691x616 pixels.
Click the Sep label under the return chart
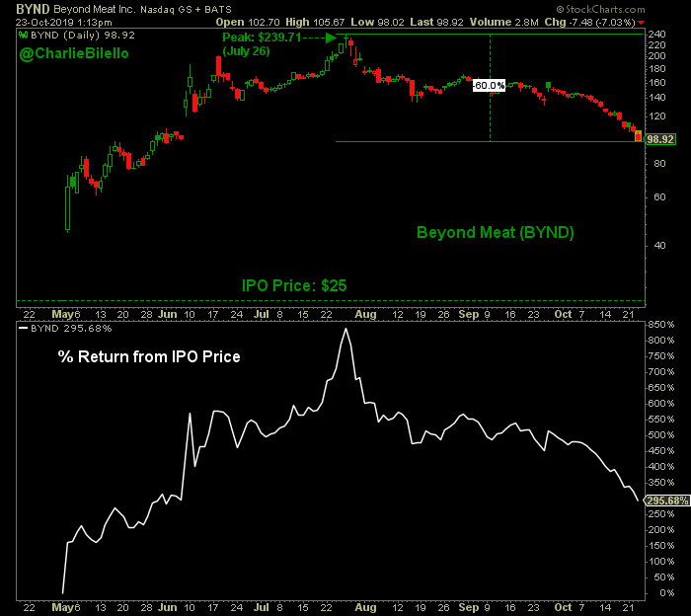[x=469, y=608]
